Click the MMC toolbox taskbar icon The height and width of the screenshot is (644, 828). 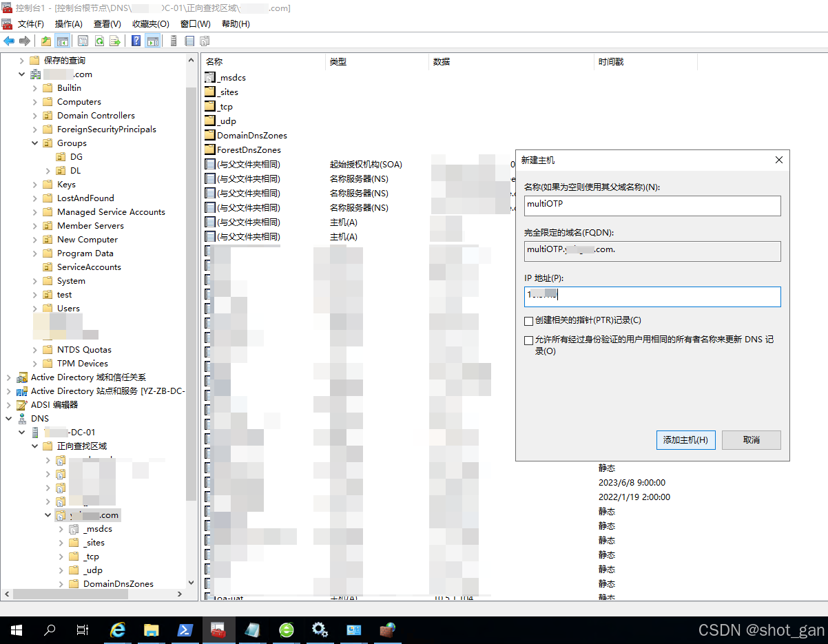pos(218,630)
